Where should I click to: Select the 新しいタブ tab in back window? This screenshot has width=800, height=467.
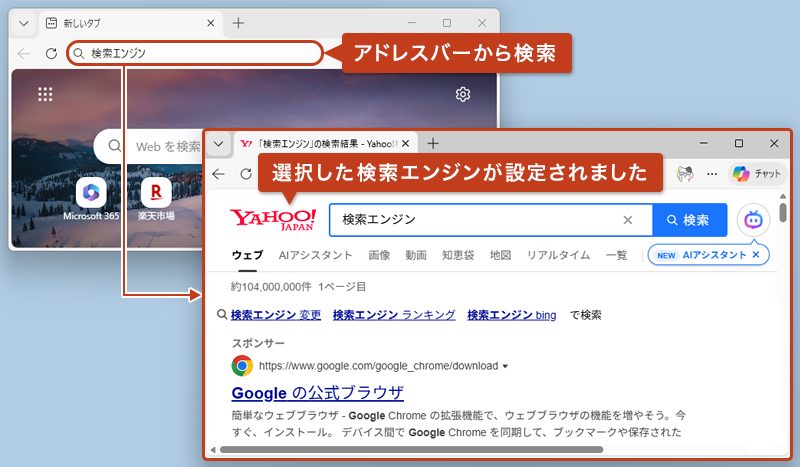pyautogui.click(x=130, y=23)
